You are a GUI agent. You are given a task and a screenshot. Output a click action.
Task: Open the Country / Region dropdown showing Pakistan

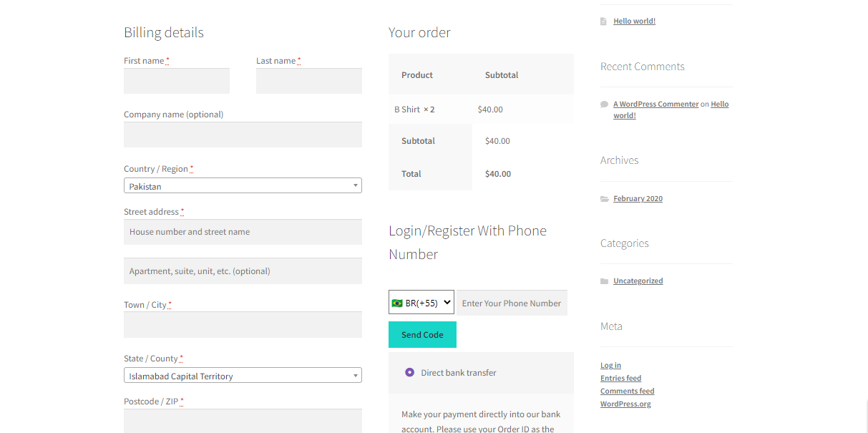coord(243,186)
